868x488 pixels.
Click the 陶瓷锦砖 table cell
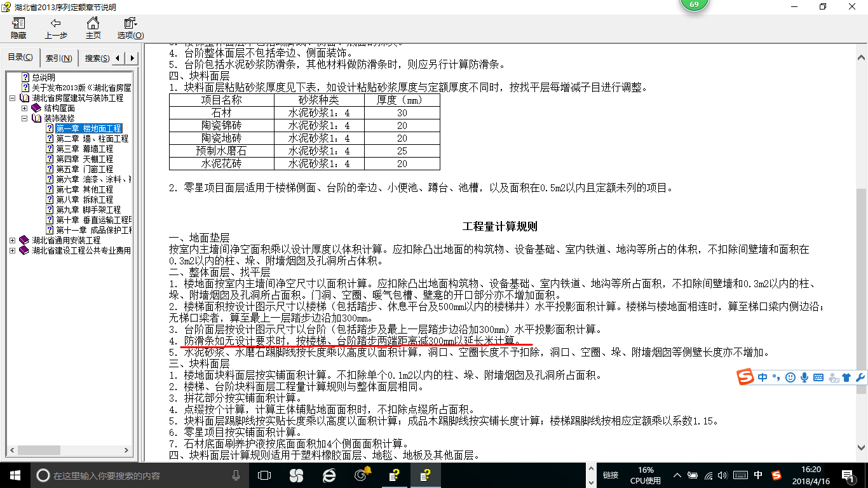point(221,126)
